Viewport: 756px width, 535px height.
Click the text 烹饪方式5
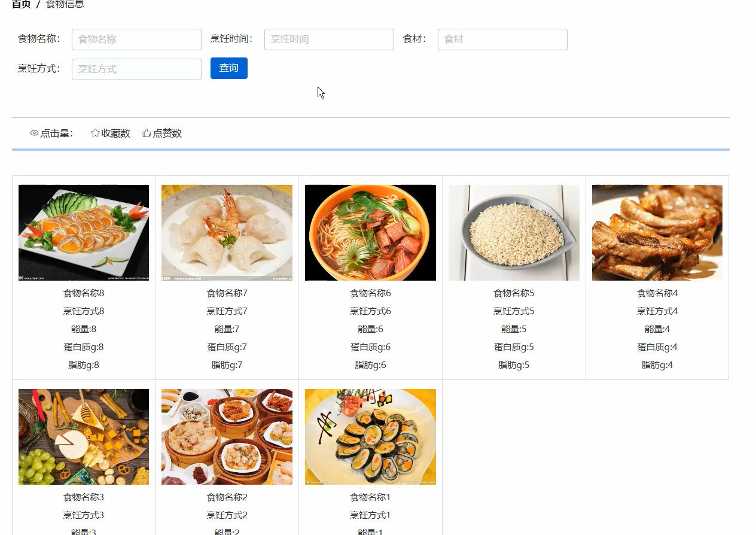(514, 311)
